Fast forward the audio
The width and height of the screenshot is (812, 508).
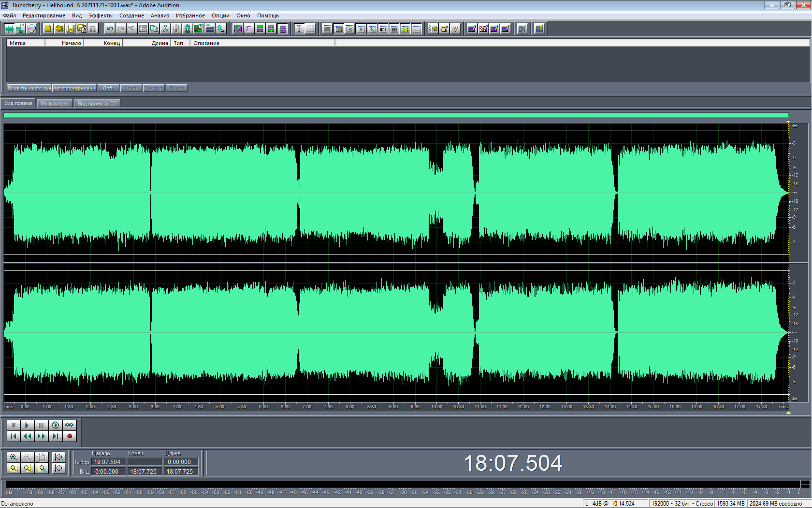(x=41, y=436)
